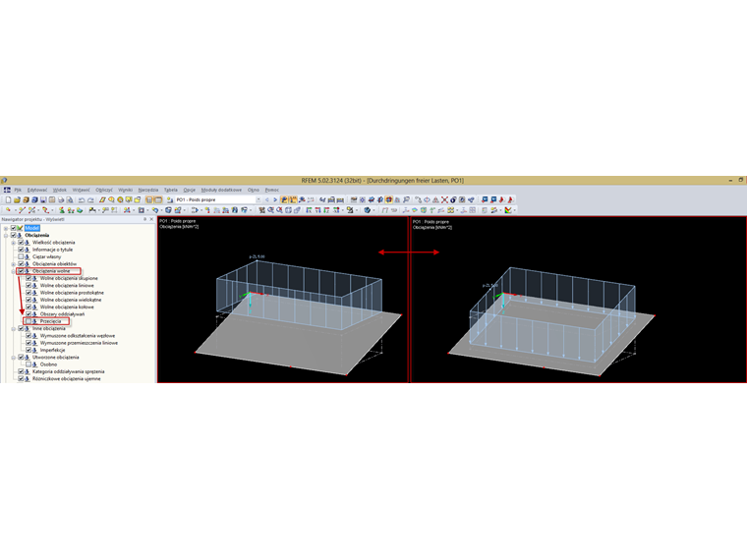Open the Moduły dodatkowe menu
This screenshot has width=747, height=560.
221,190
